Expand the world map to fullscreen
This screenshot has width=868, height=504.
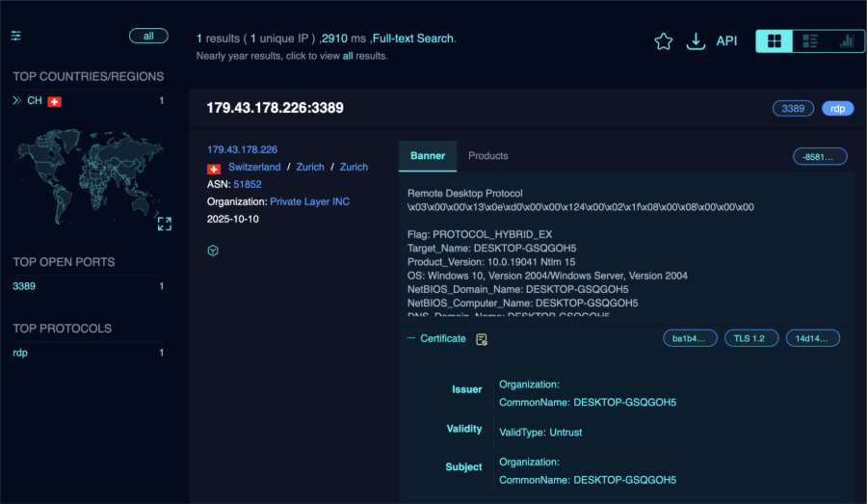click(x=164, y=224)
